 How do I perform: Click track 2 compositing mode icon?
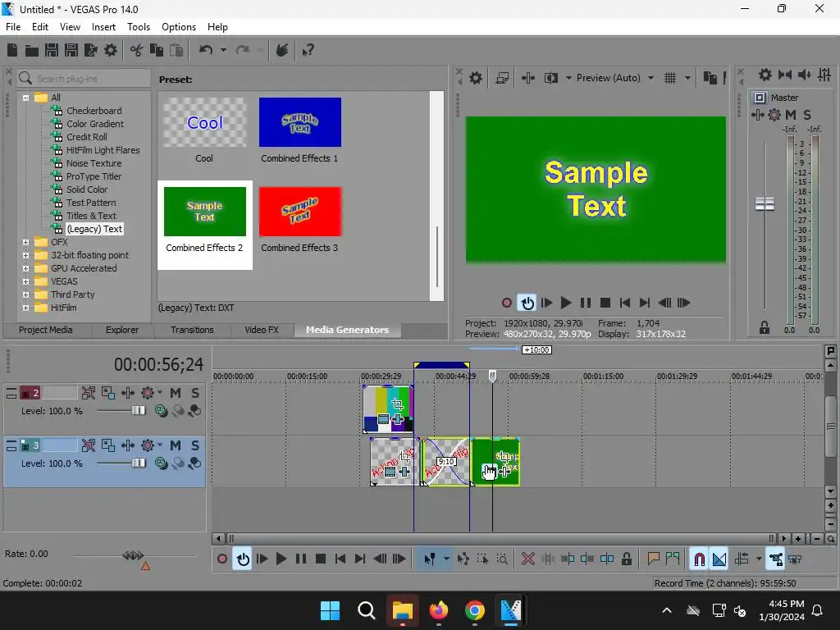161,411
